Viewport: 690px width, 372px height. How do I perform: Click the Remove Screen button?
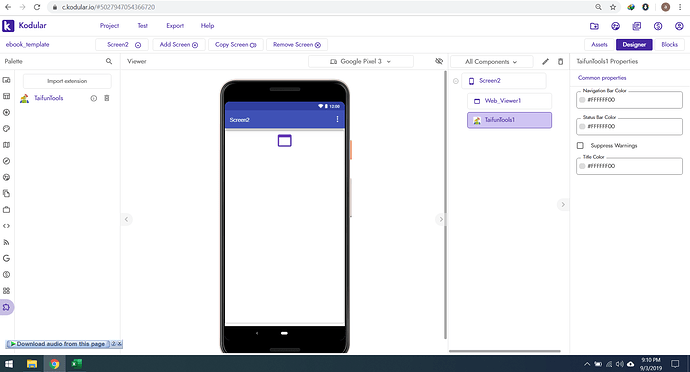pos(297,45)
